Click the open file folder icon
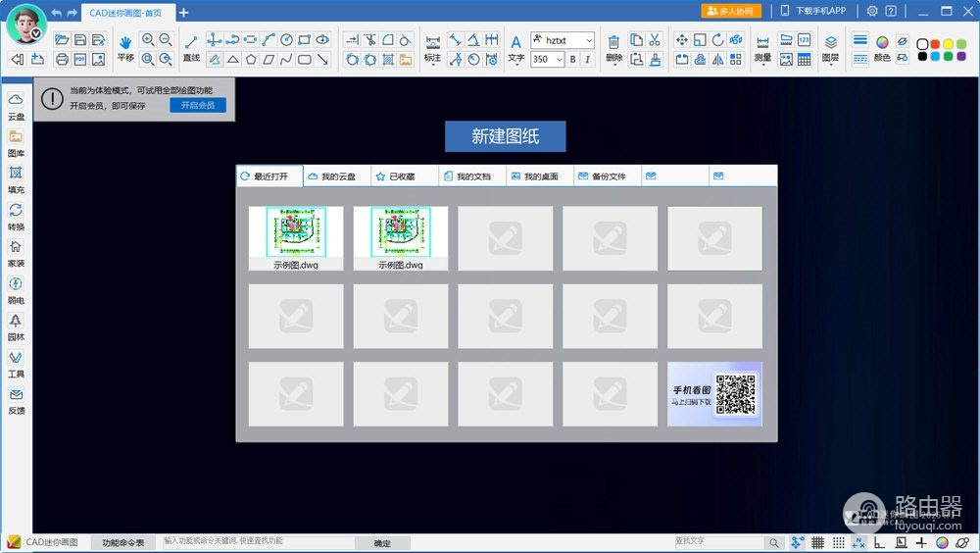This screenshot has height=553, width=980. [61, 40]
